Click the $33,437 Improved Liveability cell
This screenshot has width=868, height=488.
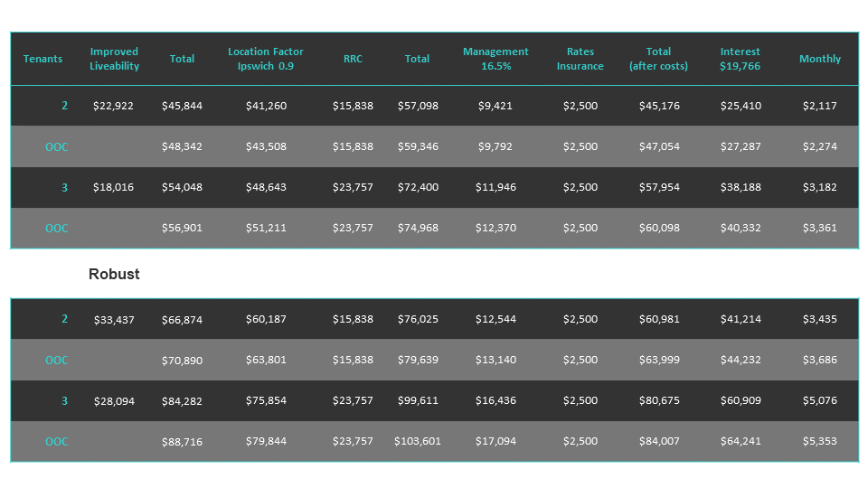tap(114, 319)
